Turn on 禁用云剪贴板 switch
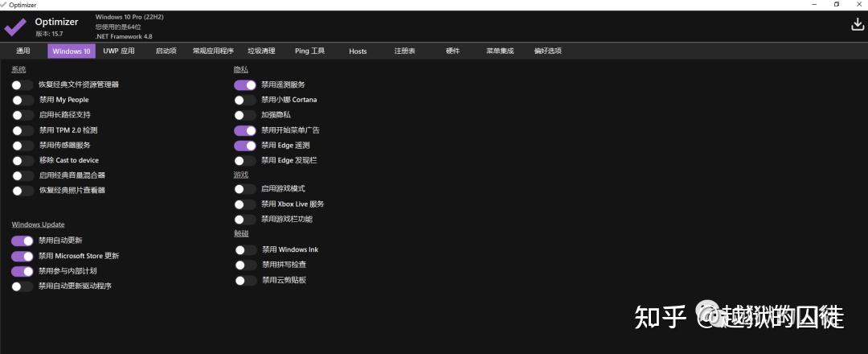 coord(245,280)
